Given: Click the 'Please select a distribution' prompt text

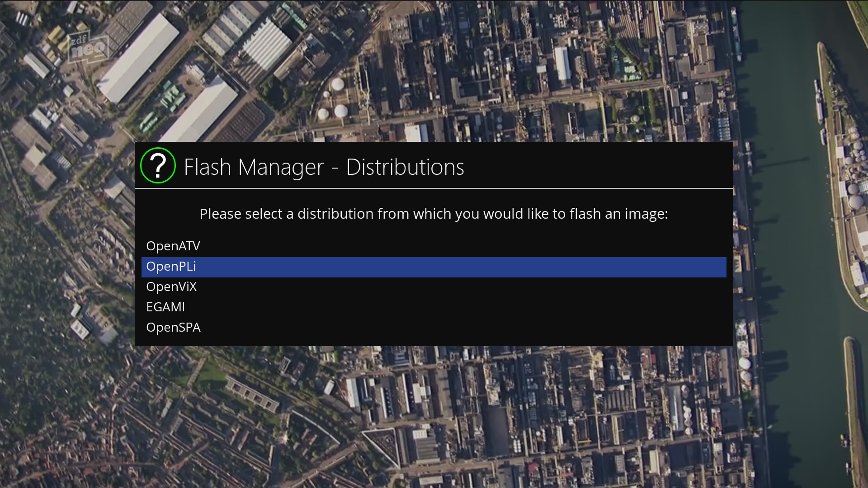Looking at the screenshot, I should click(x=434, y=214).
